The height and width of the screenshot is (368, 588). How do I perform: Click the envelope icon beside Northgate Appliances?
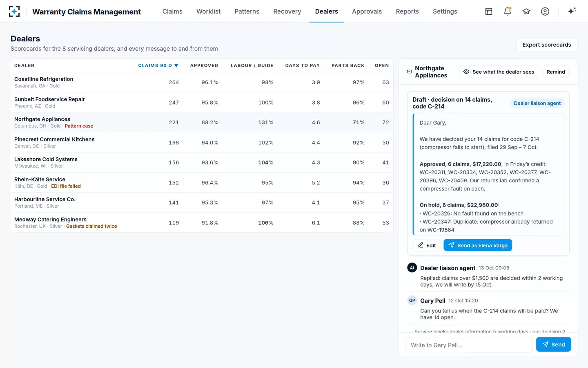[410, 72]
